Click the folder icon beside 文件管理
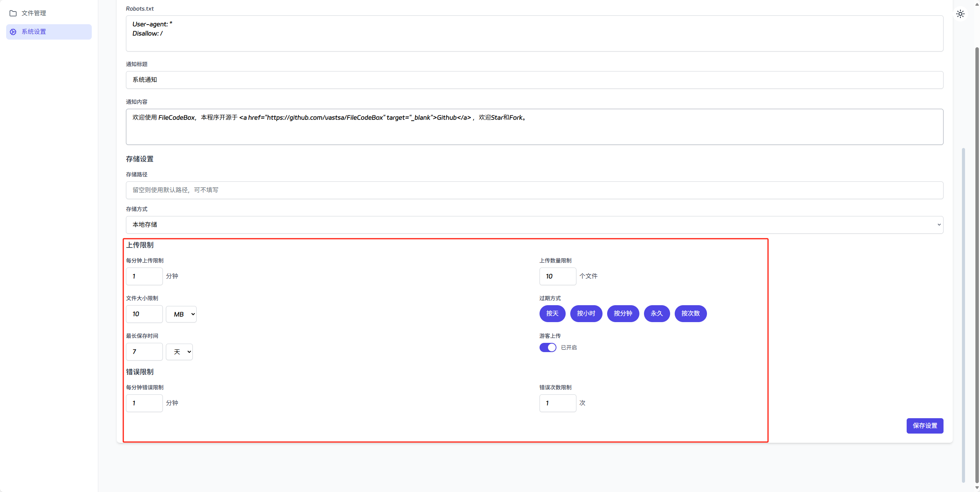This screenshot has height=492, width=980. pos(13,13)
